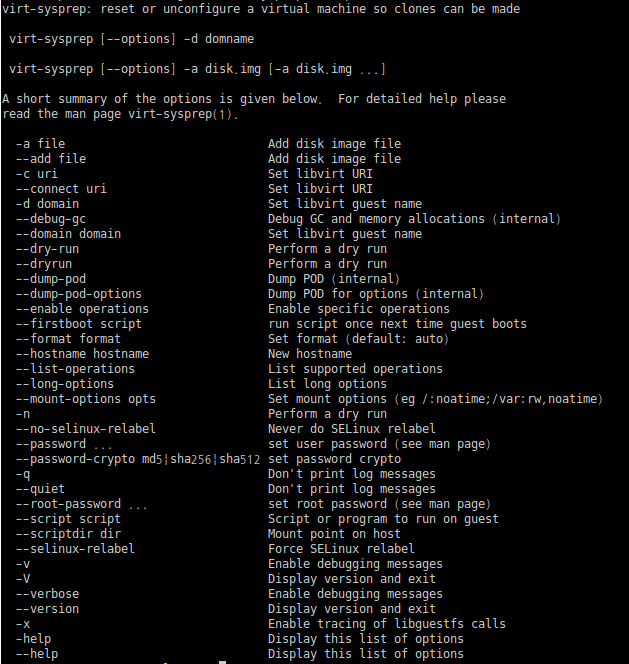Click the '--add file' option text
This screenshot has height=664, width=629.
pos(51,159)
